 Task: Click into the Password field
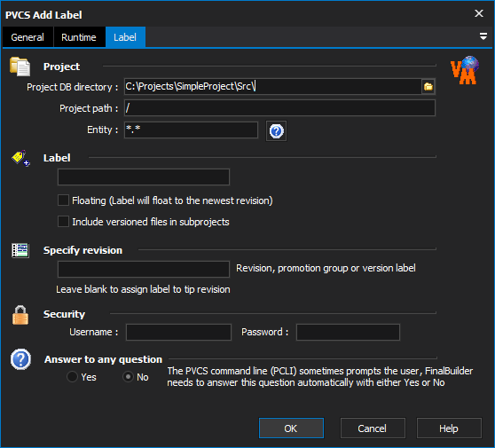point(348,332)
